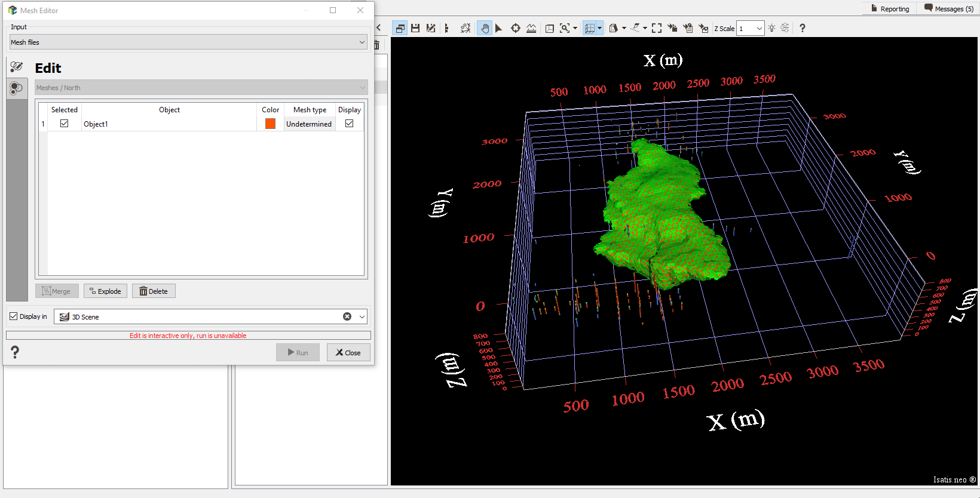
Task: Expand the 3D Scene dropdown arrow
Action: 362,317
